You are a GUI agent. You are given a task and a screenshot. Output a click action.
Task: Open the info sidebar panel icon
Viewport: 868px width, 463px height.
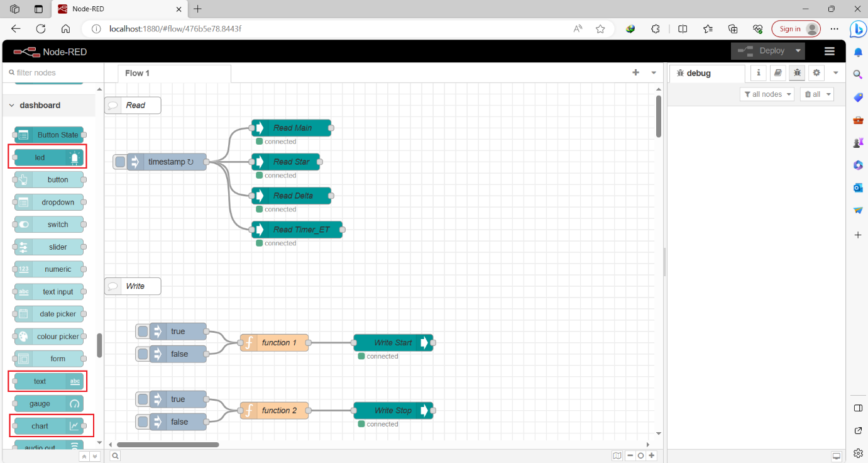(x=758, y=72)
